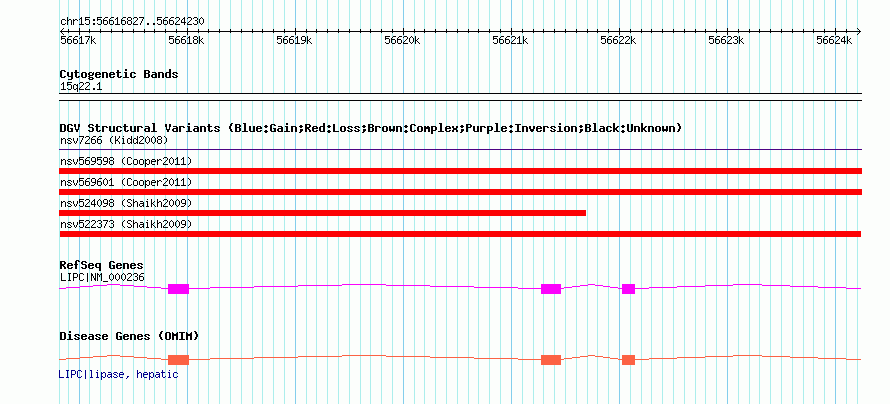This screenshot has height=404, width=890.
Task: Click the 15q22.1 cytogenetic band label
Action: click(x=81, y=87)
